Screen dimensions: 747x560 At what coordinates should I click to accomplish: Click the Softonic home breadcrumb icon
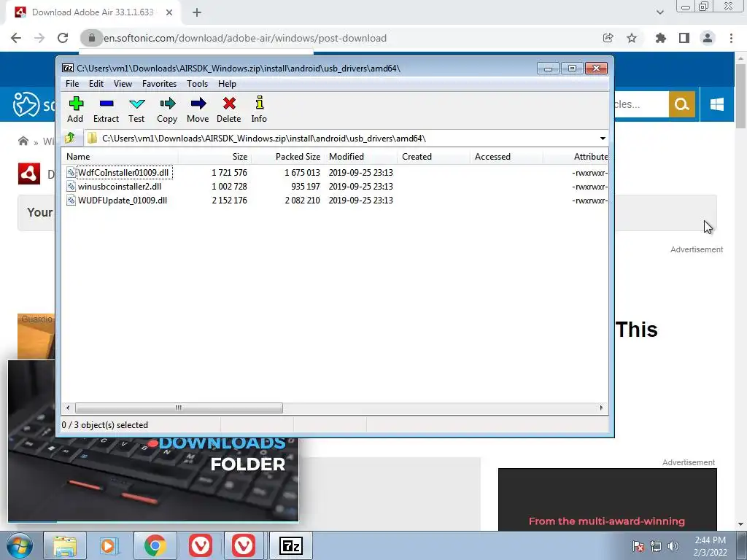[23, 141]
